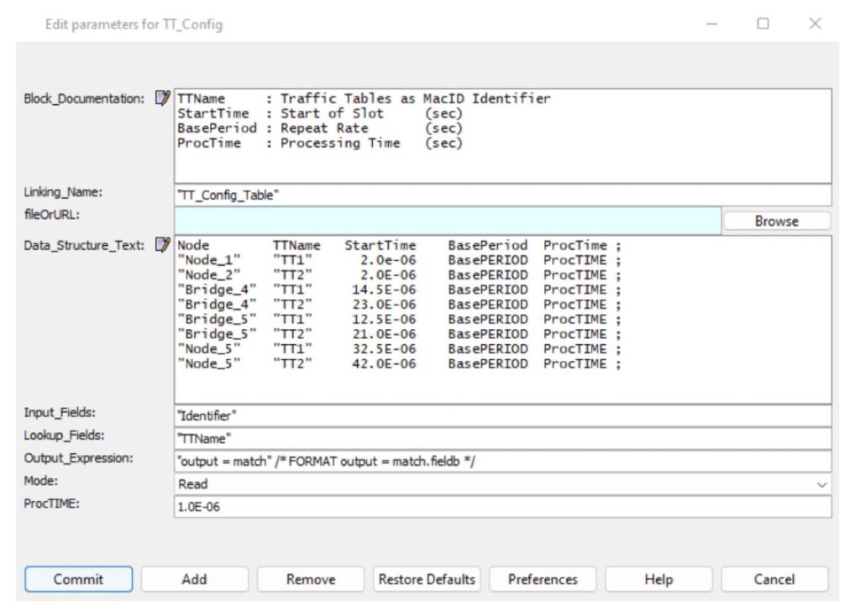This screenshot has height=616, width=860.
Task: Open editor icon beside Block_Documentation
Action: [x=163, y=99]
